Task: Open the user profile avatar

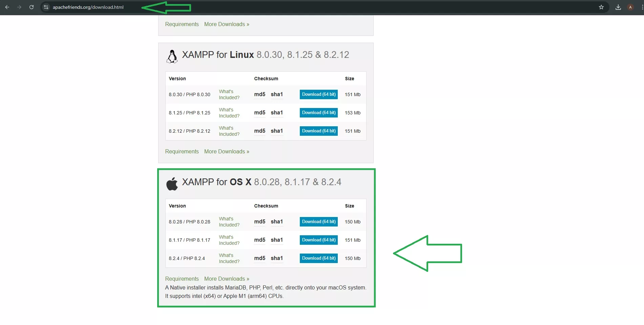Action: click(x=630, y=7)
